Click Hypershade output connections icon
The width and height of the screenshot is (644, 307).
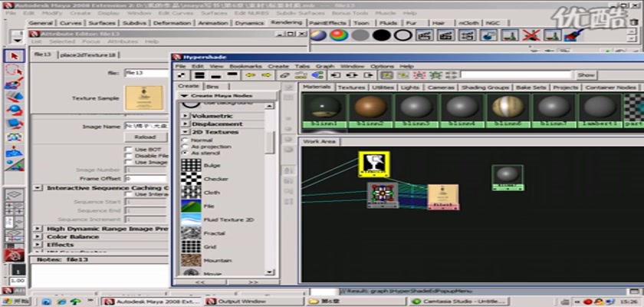369,75
